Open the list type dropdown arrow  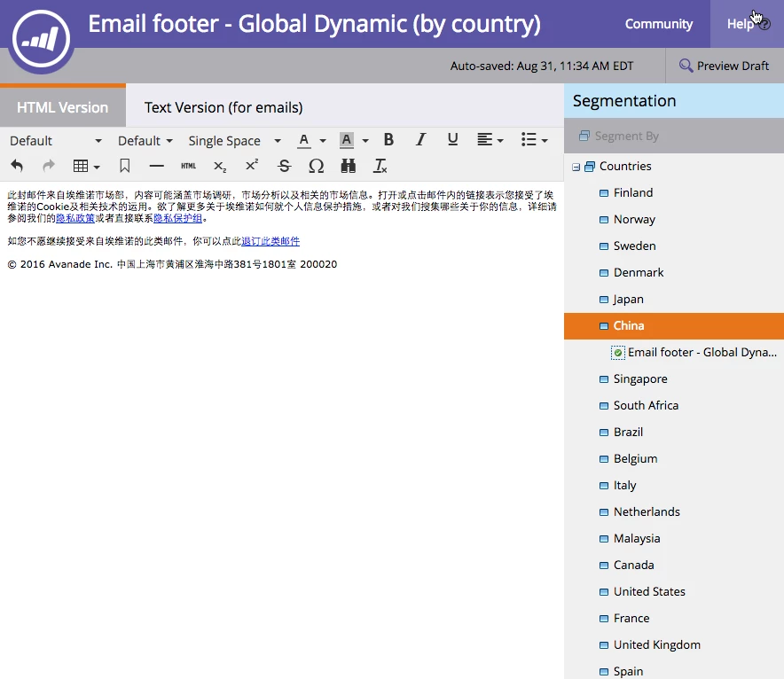tap(545, 141)
